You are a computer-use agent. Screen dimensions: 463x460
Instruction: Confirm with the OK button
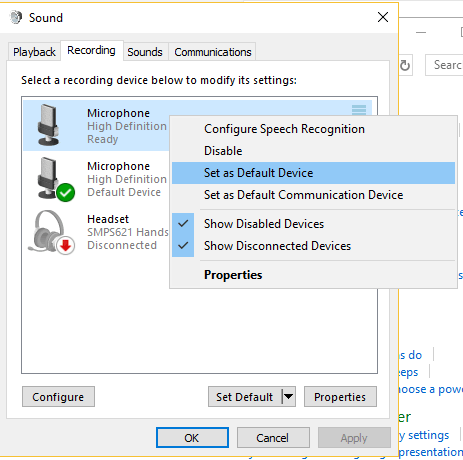(192, 438)
